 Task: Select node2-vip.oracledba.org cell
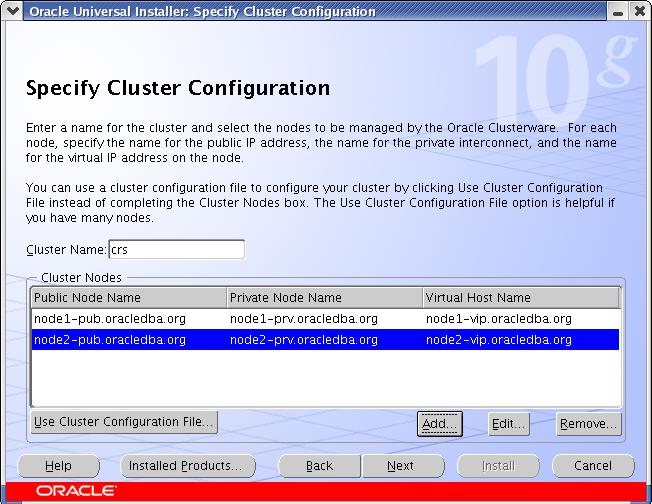(521, 340)
